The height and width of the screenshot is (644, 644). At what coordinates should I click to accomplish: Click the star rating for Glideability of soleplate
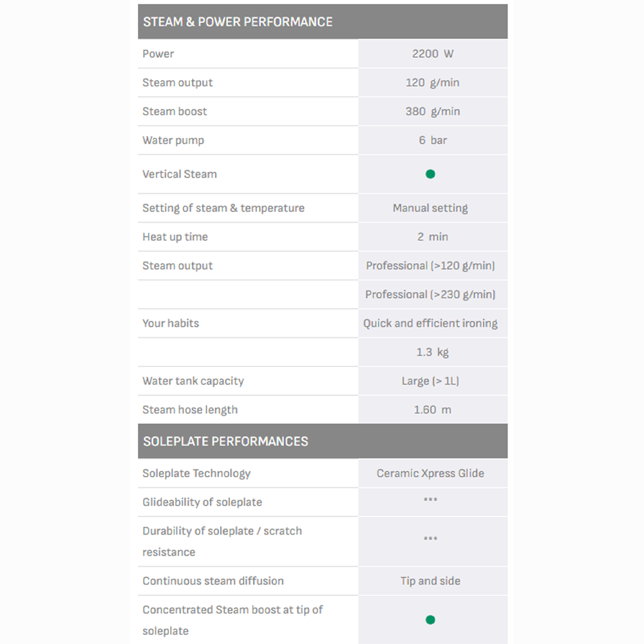point(430,501)
